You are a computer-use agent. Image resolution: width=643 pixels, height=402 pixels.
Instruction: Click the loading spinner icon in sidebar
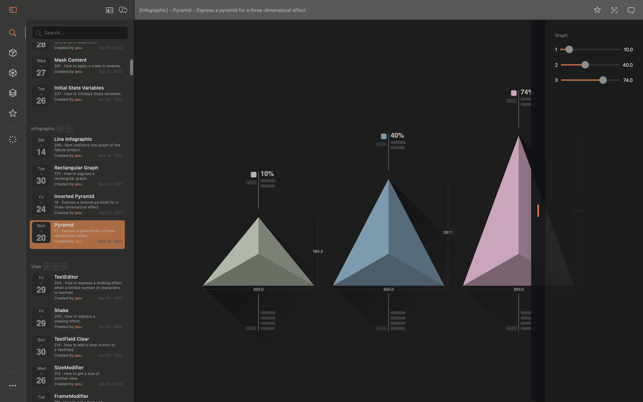(13, 140)
